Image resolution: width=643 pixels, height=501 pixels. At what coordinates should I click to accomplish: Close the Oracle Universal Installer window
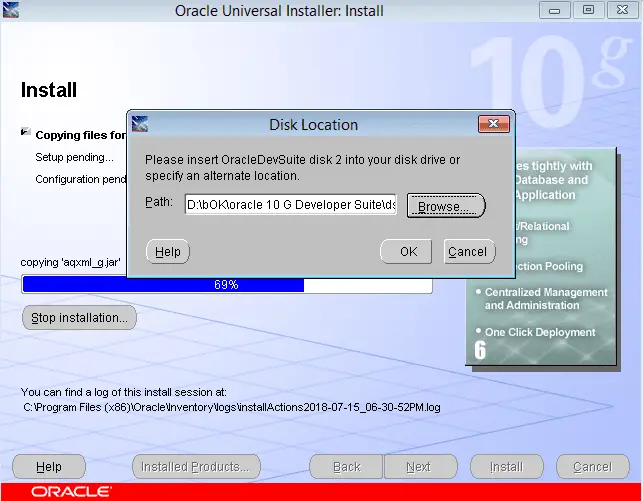point(622,10)
